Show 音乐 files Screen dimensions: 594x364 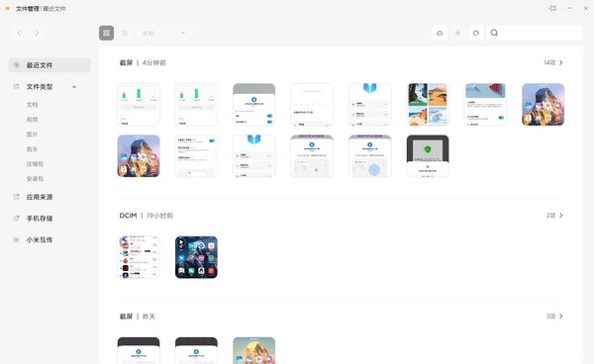click(33, 149)
